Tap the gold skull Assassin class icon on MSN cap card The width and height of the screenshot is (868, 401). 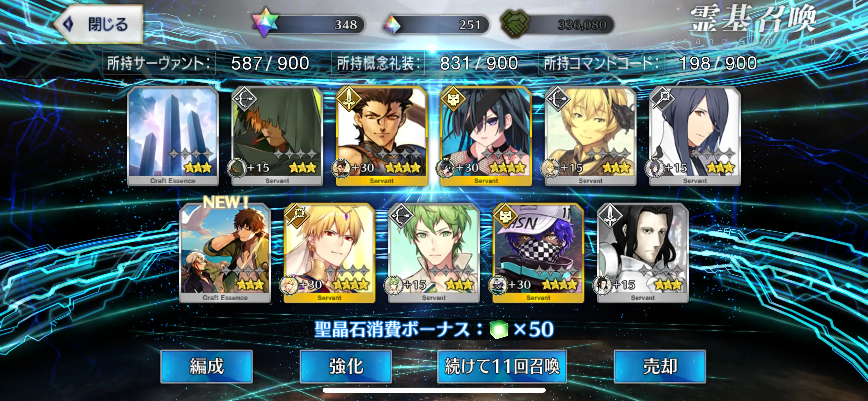[505, 216]
